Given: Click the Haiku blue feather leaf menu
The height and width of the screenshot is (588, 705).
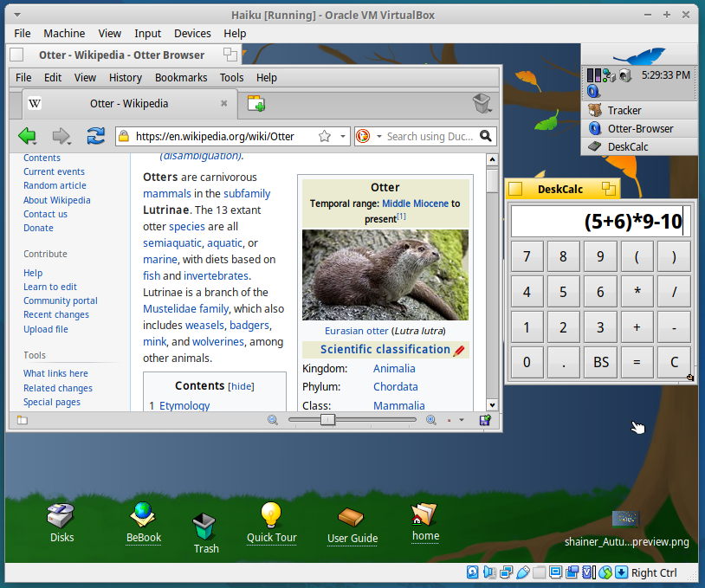Looking at the screenshot, I should (x=639, y=55).
